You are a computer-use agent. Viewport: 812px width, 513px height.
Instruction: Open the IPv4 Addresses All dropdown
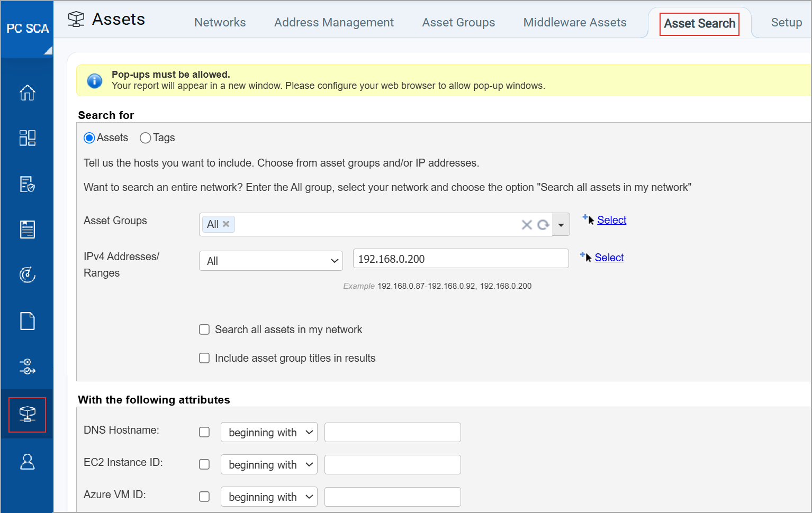(271, 261)
